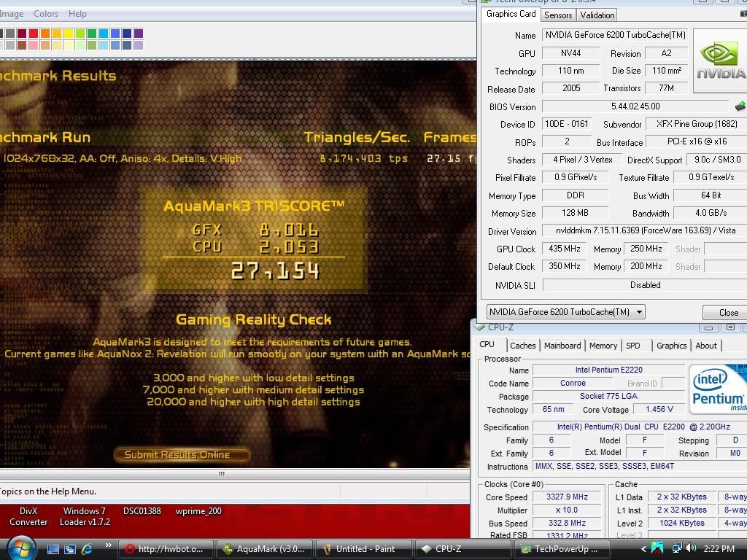
Task: Open the GPU selection dropdown in GPU-Z
Action: (x=565, y=312)
